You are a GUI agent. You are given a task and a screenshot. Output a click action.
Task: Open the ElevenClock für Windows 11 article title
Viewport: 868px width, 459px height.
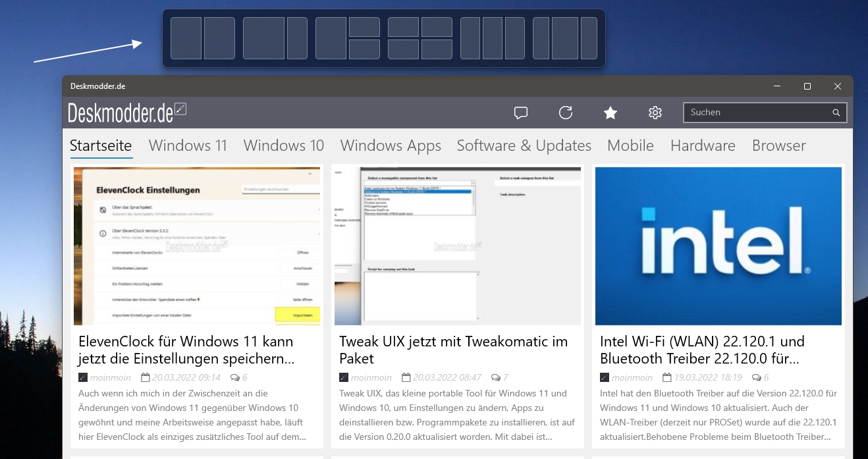point(186,350)
